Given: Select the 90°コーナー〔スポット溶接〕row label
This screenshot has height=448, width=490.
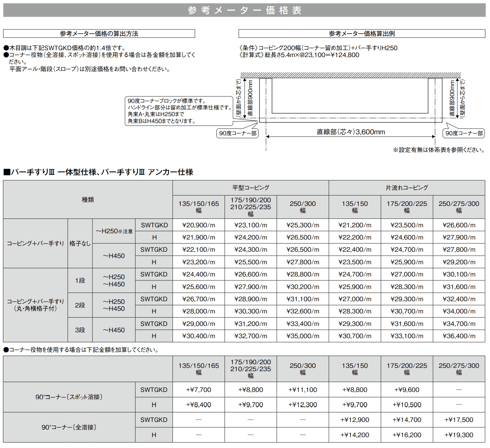Looking at the screenshot, I should (x=69, y=397).
